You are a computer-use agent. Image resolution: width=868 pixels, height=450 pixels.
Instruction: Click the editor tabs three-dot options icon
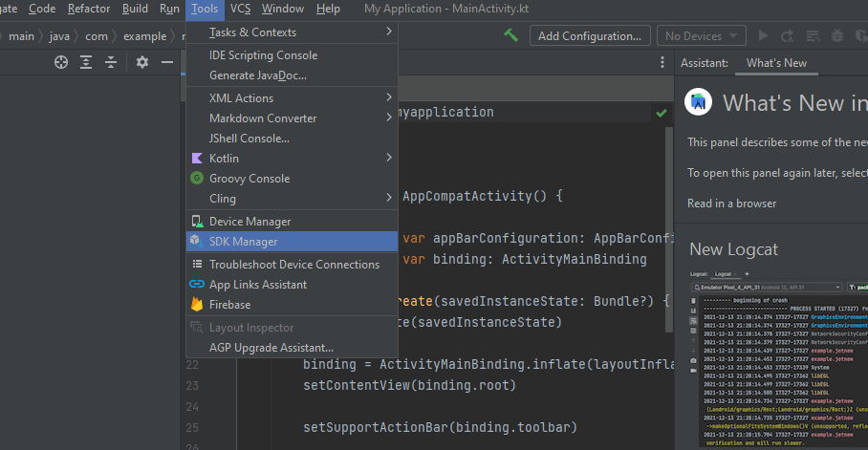click(662, 62)
